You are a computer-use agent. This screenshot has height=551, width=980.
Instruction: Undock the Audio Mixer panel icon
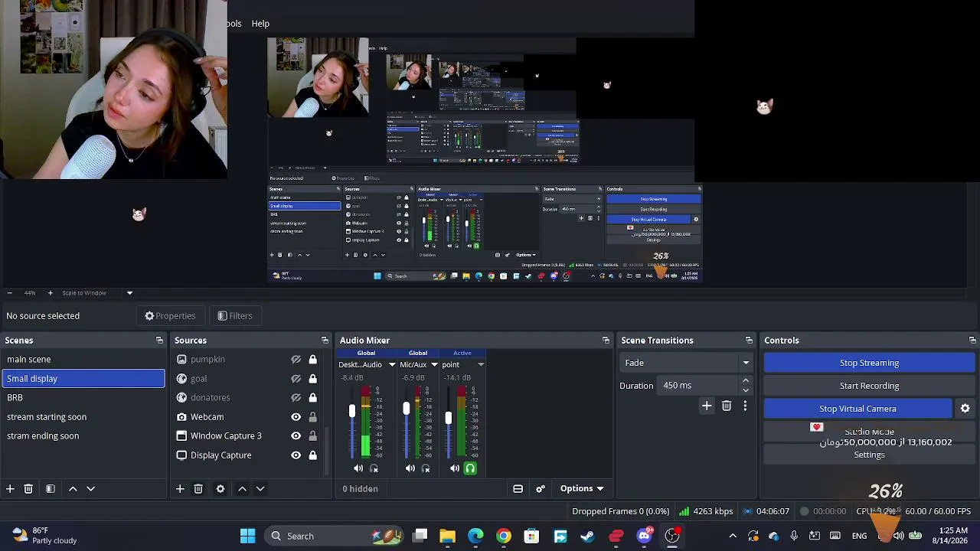606,341
